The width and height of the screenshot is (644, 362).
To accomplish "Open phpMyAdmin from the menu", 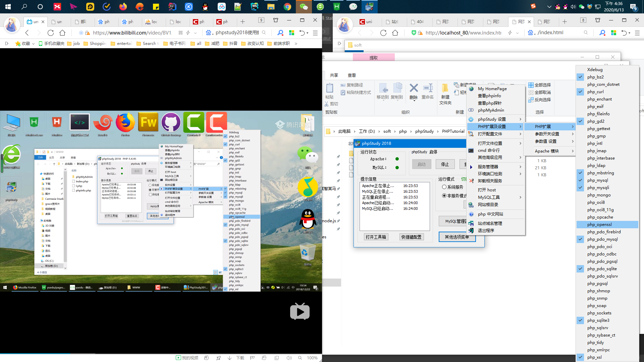I will [x=495, y=110].
